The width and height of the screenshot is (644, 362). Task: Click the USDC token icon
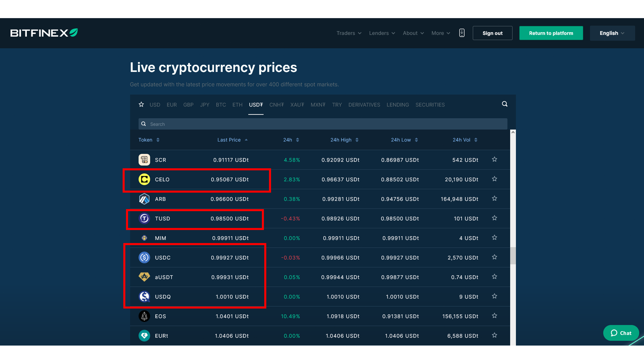tap(144, 257)
